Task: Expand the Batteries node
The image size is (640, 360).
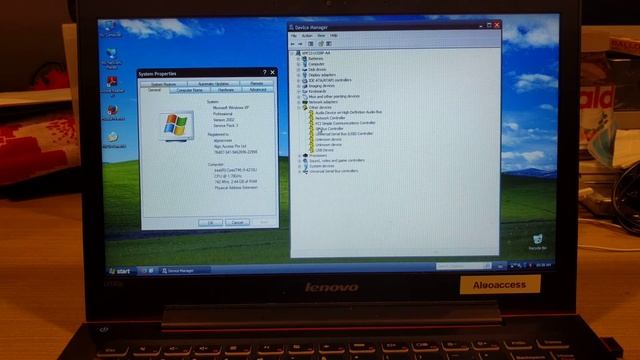Action: (x=298, y=58)
